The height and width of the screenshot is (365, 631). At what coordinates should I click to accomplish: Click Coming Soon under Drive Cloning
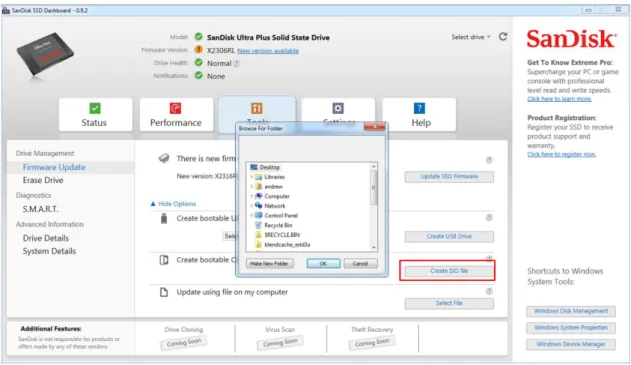(x=184, y=343)
